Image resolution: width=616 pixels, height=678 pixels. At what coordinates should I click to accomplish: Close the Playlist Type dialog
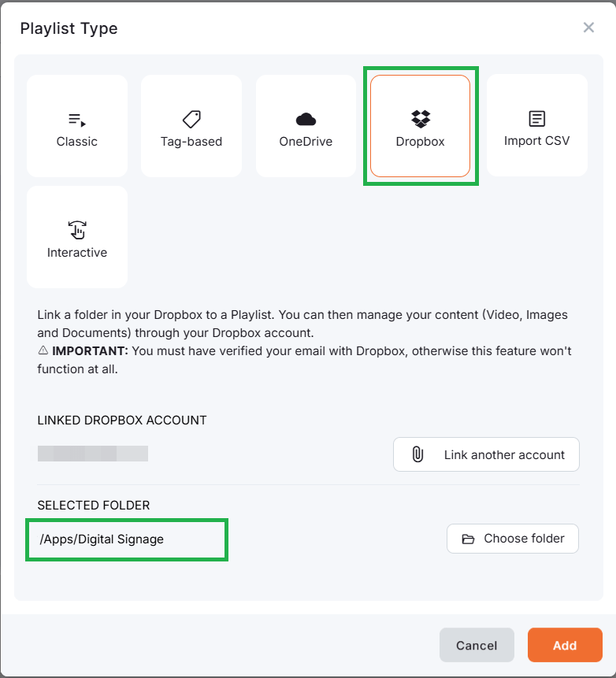click(x=588, y=28)
